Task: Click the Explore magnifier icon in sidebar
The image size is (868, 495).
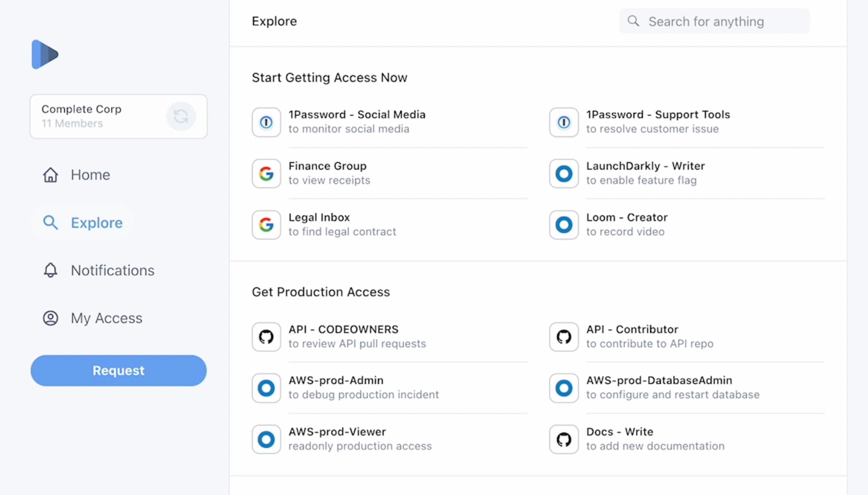Action: tap(51, 223)
